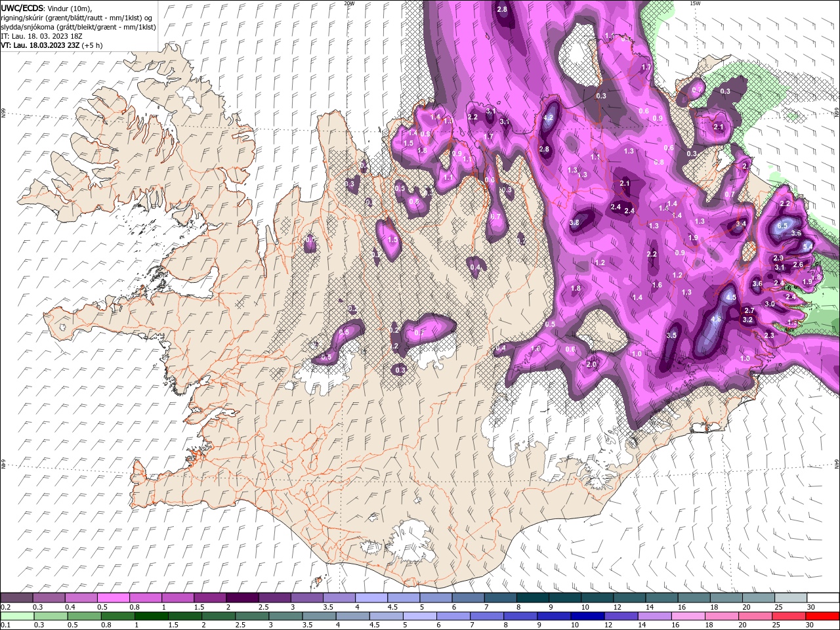
Task: Click the 2.0 snowfall value on the map
Action: pos(591,365)
